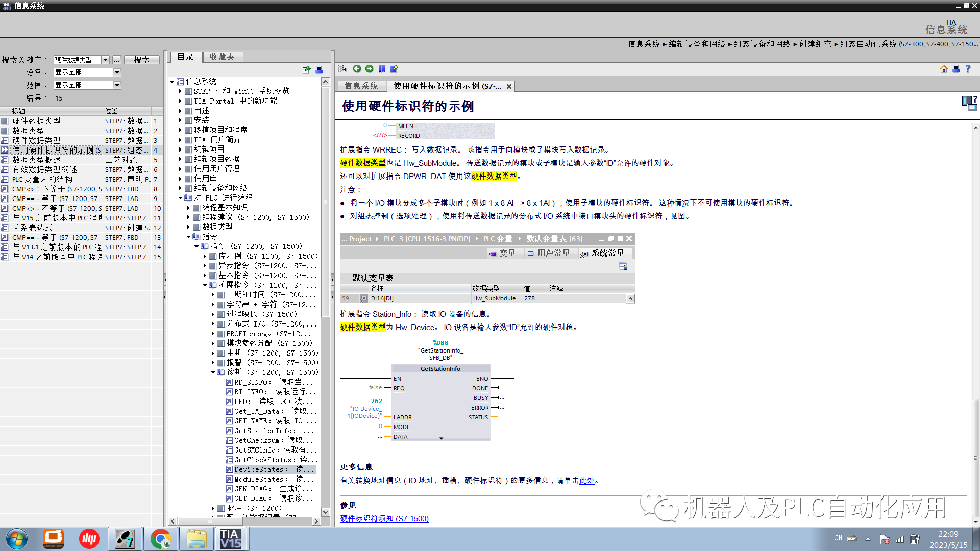Collapse the 扩展指令 tree node

[205, 285]
